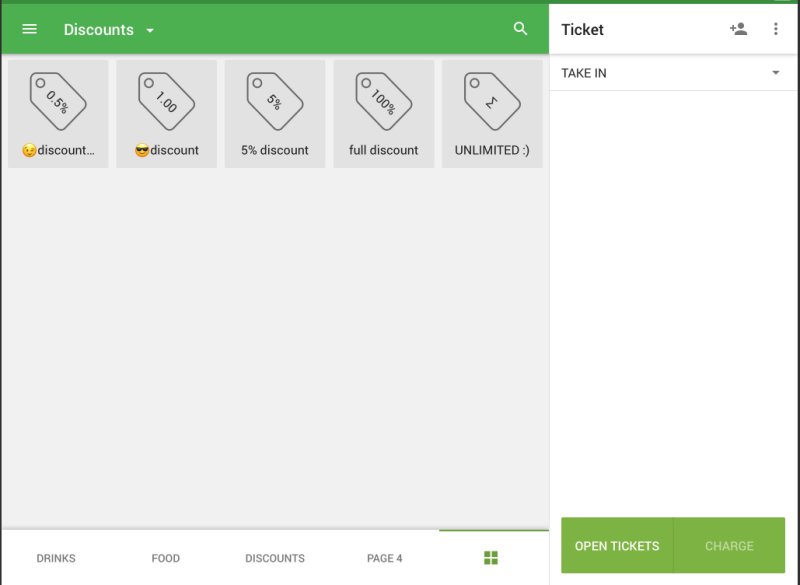Click the Ticket panel title
Viewport: 800px width, 585px height.
[x=582, y=30]
